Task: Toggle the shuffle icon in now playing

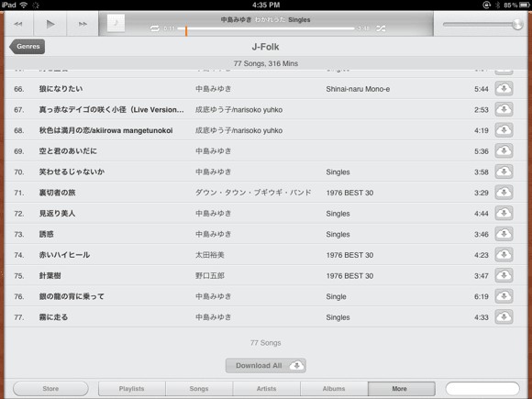Action: [381, 28]
